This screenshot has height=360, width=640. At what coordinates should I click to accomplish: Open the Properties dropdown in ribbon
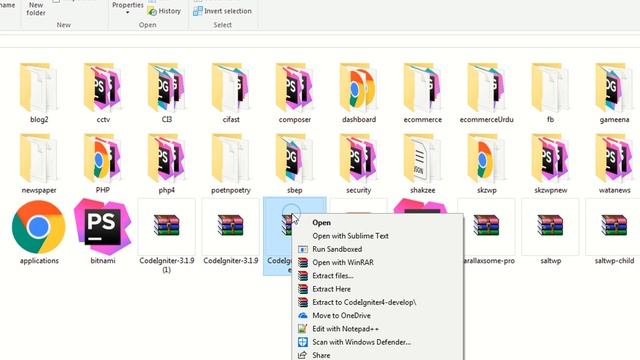[x=128, y=8]
